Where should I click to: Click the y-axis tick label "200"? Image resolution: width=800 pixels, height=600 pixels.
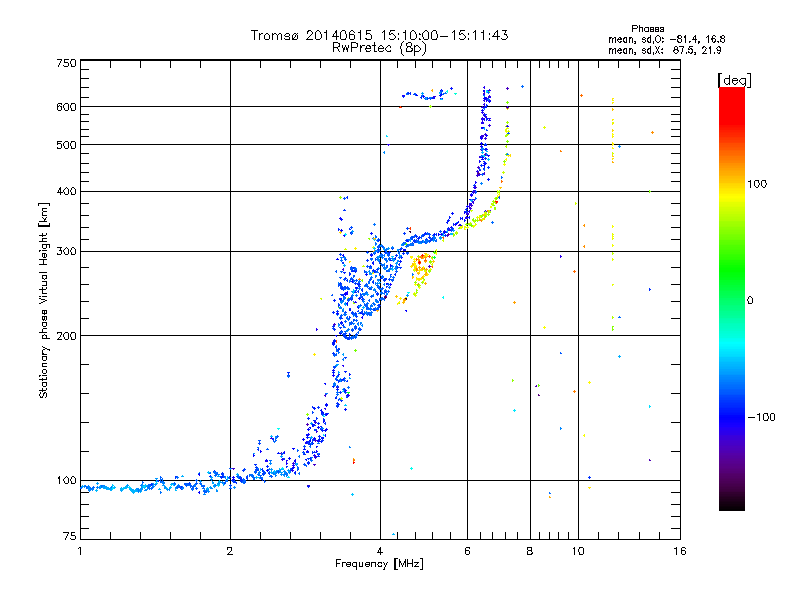pos(66,336)
